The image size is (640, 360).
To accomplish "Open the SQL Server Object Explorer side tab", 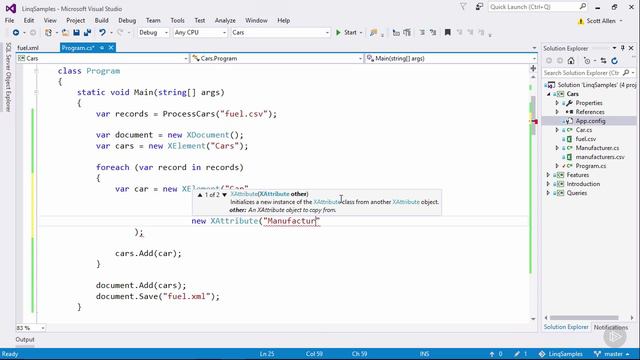I will [x=8, y=76].
